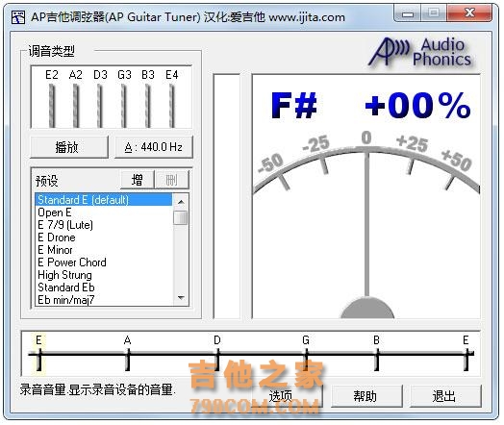The width and height of the screenshot is (504, 425).
Task: Click the B marker on the pitch scale
Action: click(377, 353)
